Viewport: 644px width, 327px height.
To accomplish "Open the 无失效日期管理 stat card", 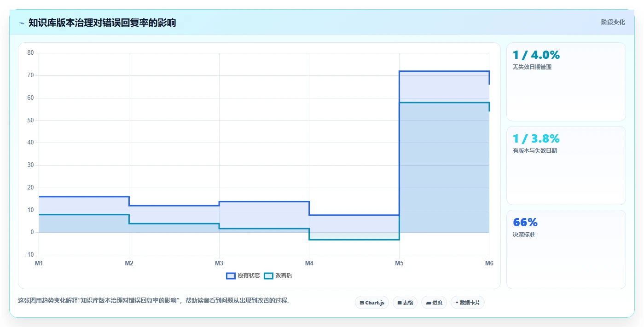I will coord(566,82).
